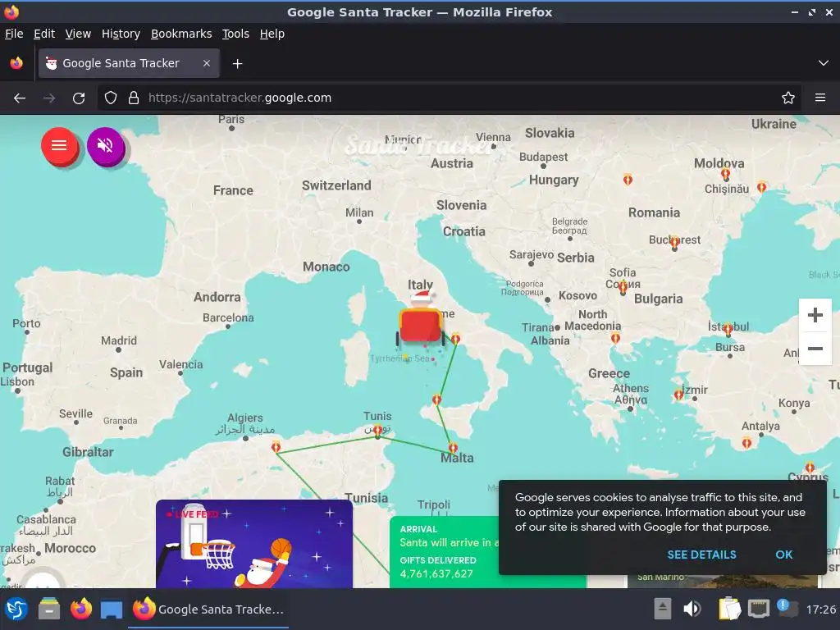Launch Firefox from the taskbar launcher

coord(81,609)
